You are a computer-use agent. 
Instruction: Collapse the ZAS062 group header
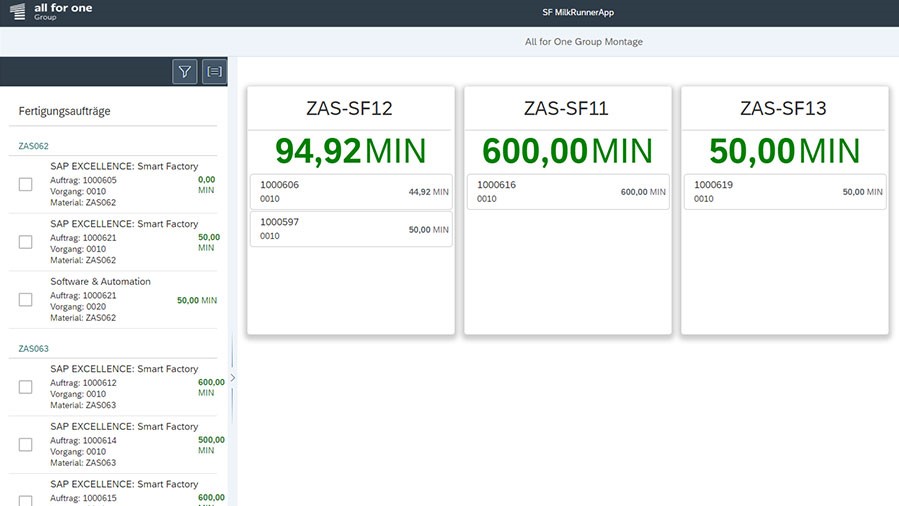coord(34,146)
